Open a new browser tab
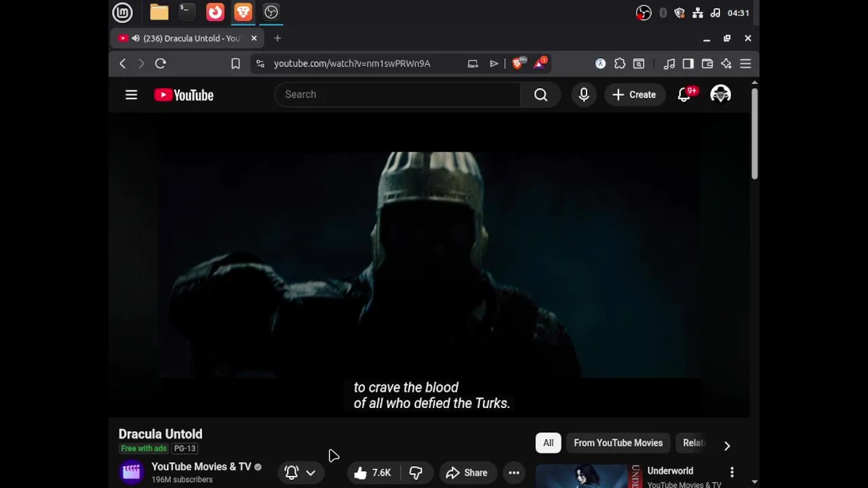868x488 pixels. click(277, 39)
